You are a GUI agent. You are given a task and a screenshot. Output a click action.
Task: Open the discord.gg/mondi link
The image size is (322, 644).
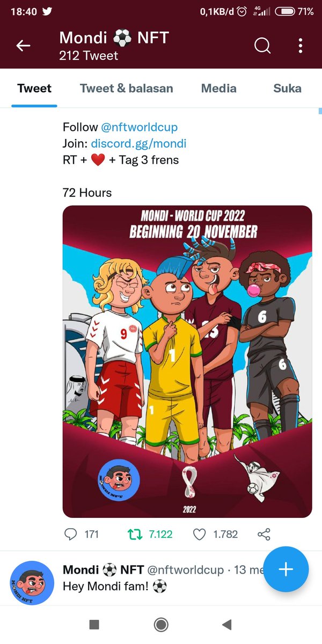(139, 143)
